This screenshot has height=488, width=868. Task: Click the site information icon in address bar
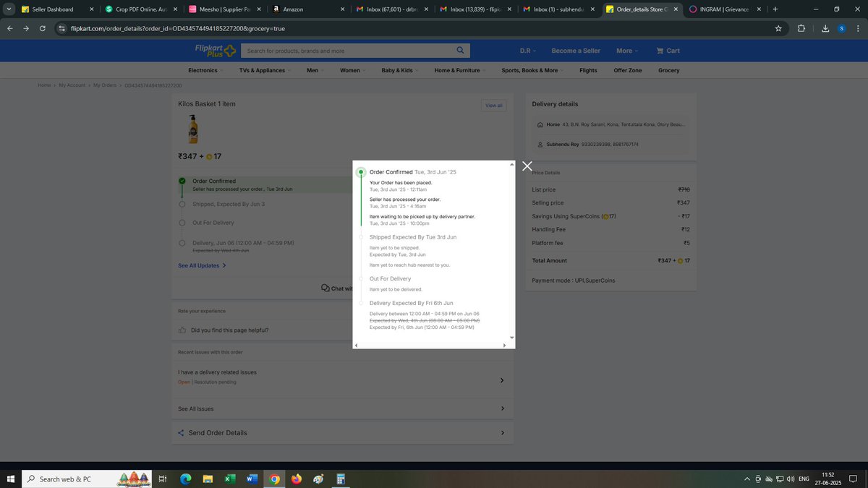62,28
